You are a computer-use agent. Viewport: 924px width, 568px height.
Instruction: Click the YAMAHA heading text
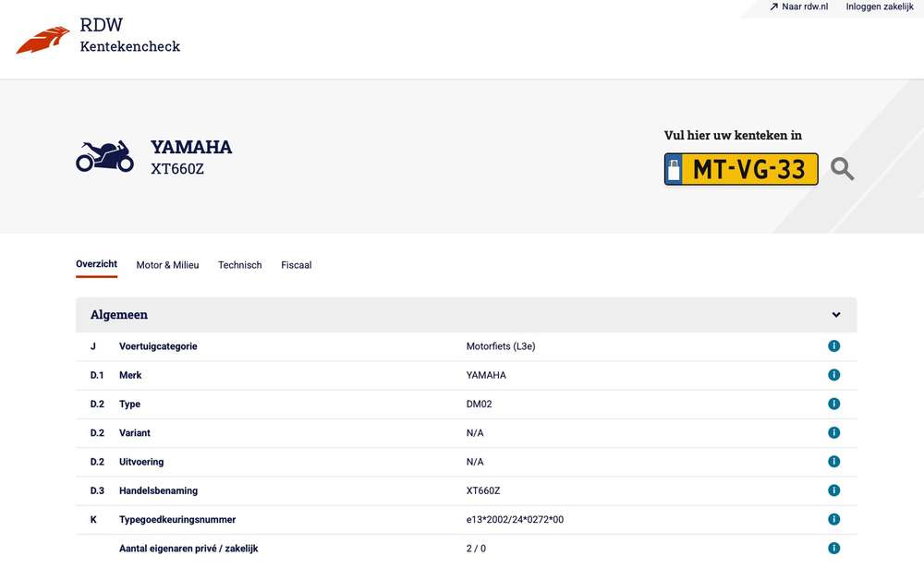(191, 147)
